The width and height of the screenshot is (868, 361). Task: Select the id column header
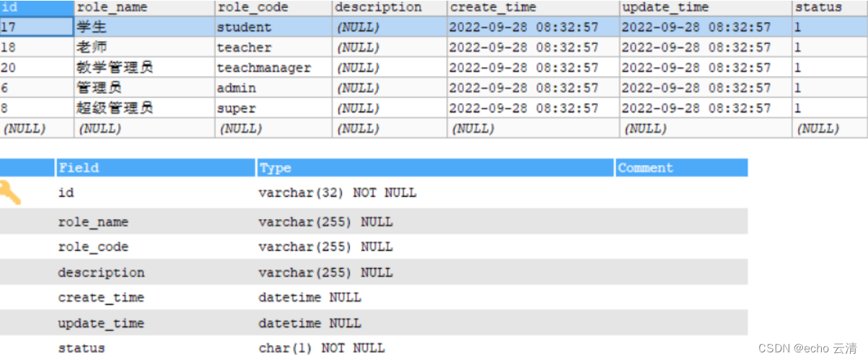pos(37,7)
